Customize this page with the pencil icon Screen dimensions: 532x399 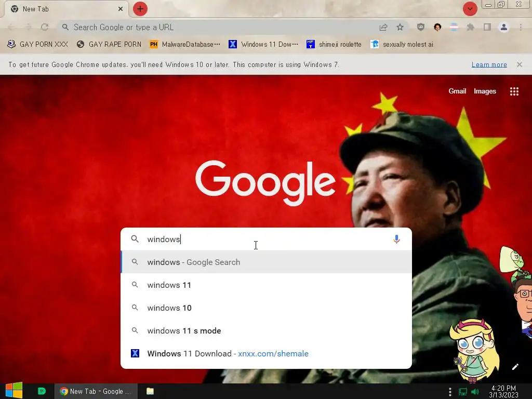pyautogui.click(x=515, y=367)
